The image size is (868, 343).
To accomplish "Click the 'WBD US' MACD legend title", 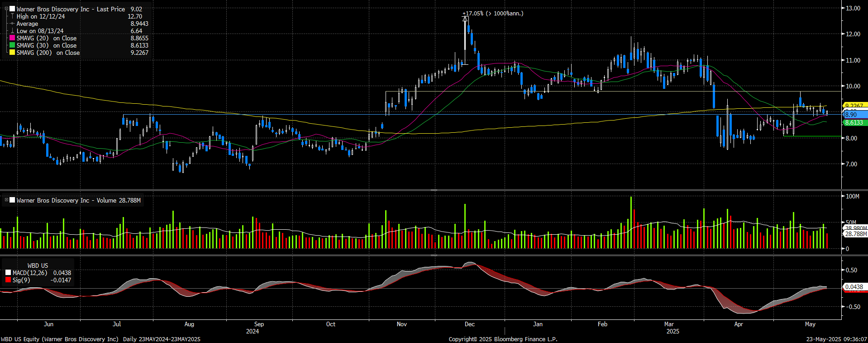I will coord(38,266).
